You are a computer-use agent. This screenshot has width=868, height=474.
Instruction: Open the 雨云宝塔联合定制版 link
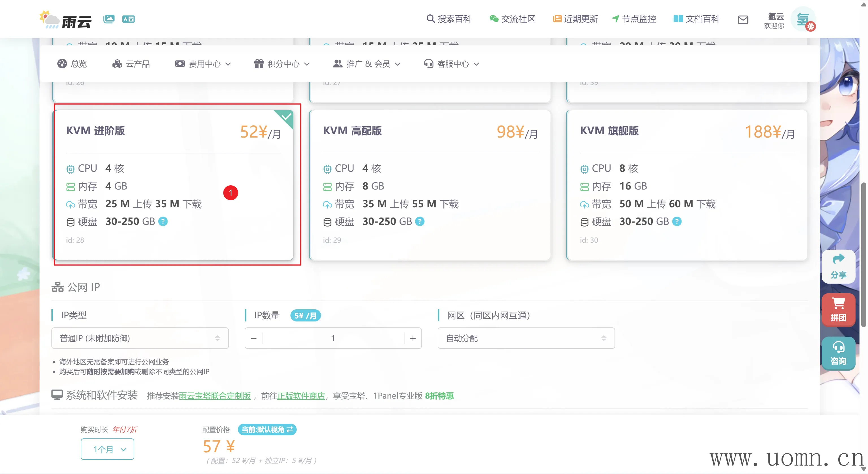tap(215, 395)
